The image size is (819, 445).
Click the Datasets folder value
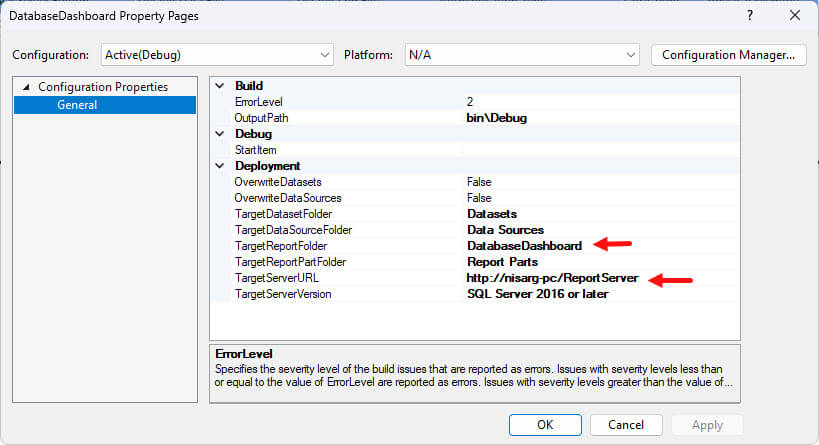coord(492,214)
